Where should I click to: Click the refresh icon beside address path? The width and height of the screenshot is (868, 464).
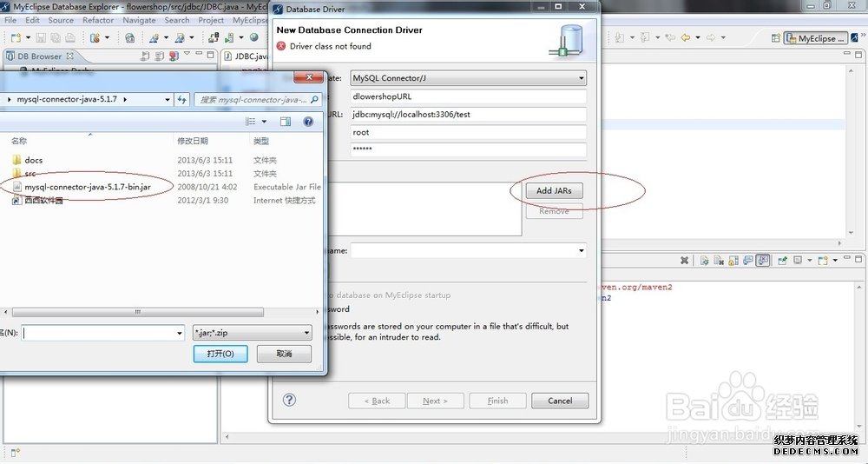182,100
